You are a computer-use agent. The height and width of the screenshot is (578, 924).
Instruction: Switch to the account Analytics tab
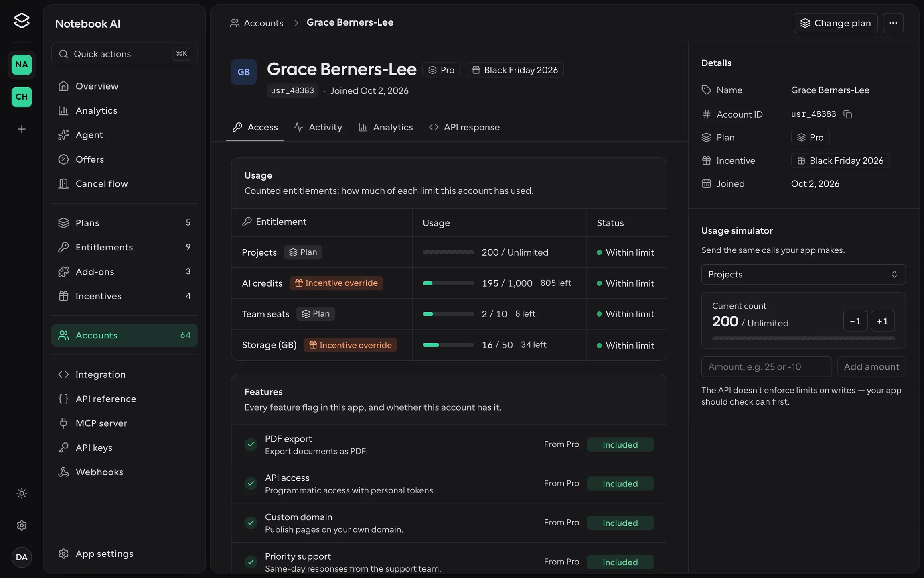tap(385, 128)
